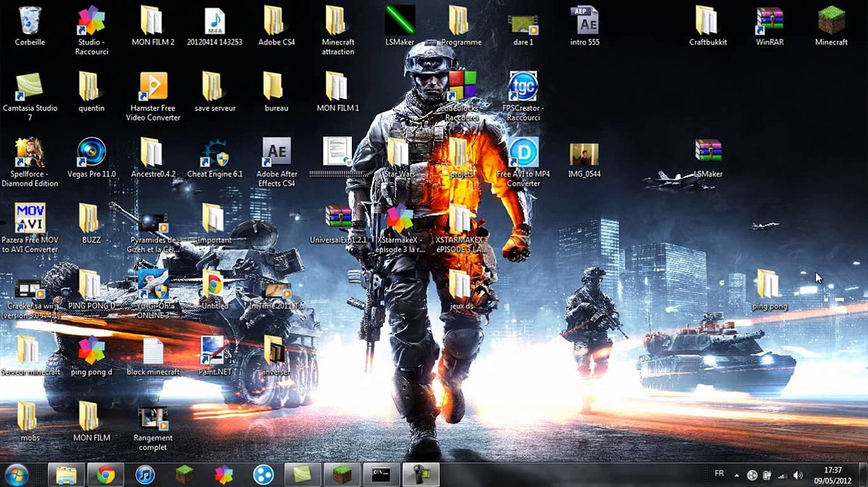Switch to the command prompt taskbar window
The width and height of the screenshot is (868, 487).
pyautogui.click(x=381, y=475)
